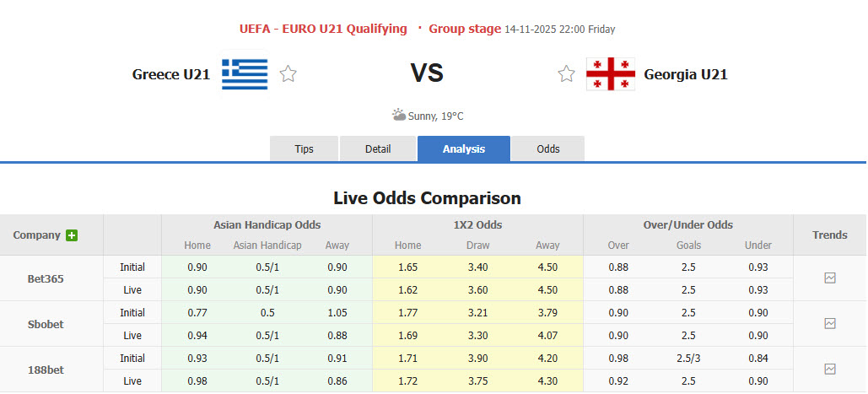Click the Bet365 company row label
The image size is (868, 394).
46,278
